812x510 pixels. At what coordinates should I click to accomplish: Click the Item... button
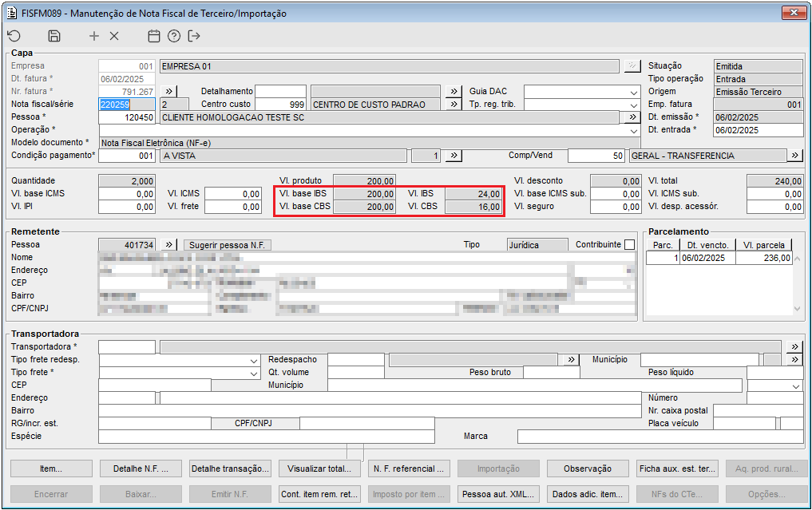(x=51, y=468)
